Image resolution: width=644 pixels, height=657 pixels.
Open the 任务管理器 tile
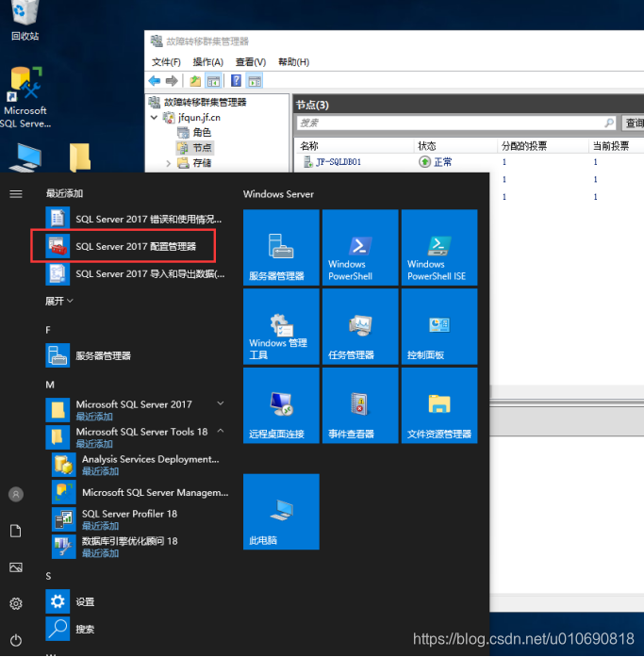tap(360, 326)
